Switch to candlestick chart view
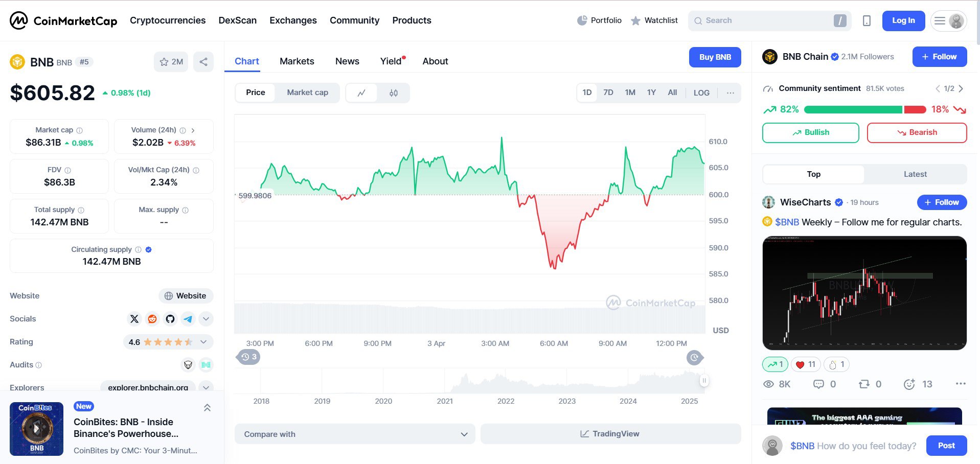Image resolution: width=980 pixels, height=464 pixels. (x=393, y=93)
